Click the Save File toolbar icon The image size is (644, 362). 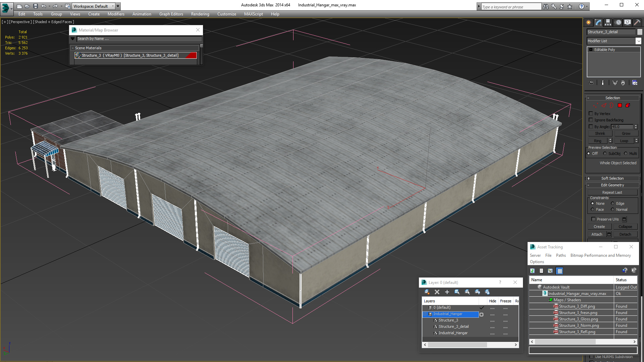click(x=35, y=6)
